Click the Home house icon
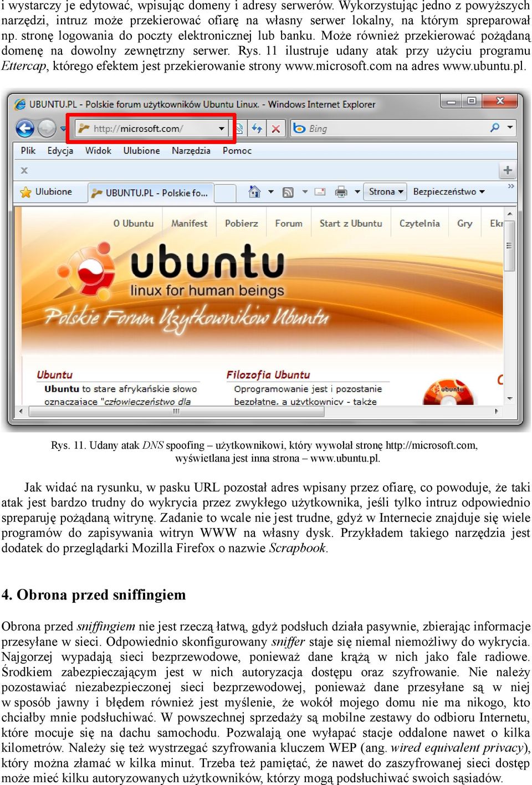532x785 pixels. tap(254, 192)
